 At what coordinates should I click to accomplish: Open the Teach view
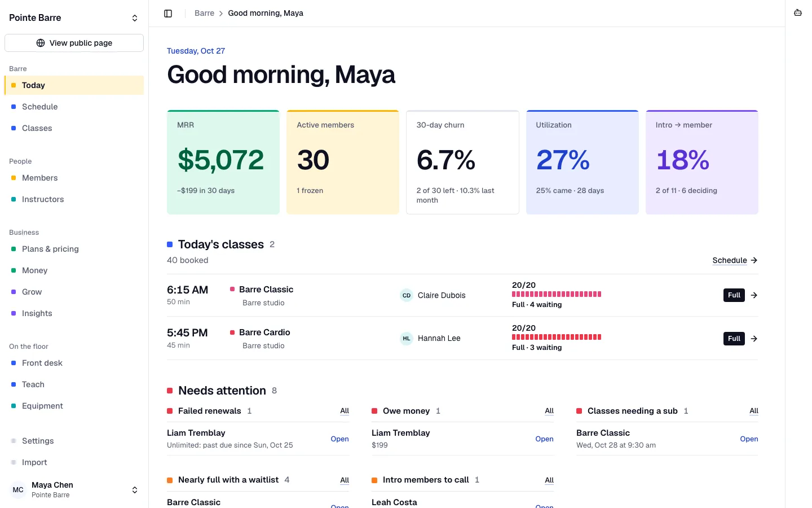[x=74, y=384]
